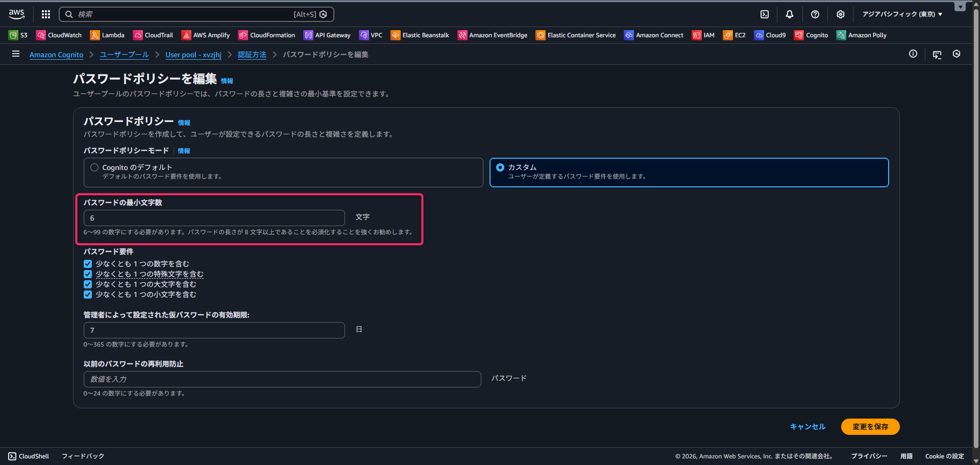Uncheck 少なくとも 1 つの大文字を含む
This screenshot has width=980, height=465.
tap(88, 284)
